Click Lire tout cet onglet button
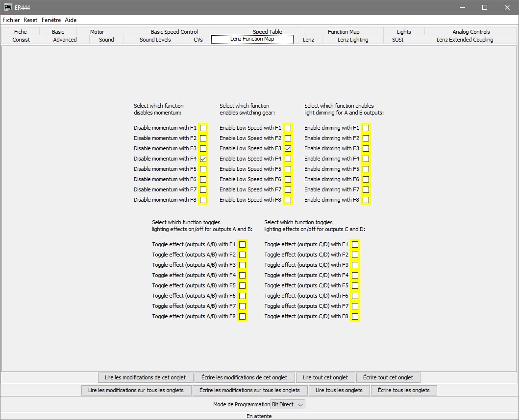519x420 pixels. pyautogui.click(x=325, y=377)
